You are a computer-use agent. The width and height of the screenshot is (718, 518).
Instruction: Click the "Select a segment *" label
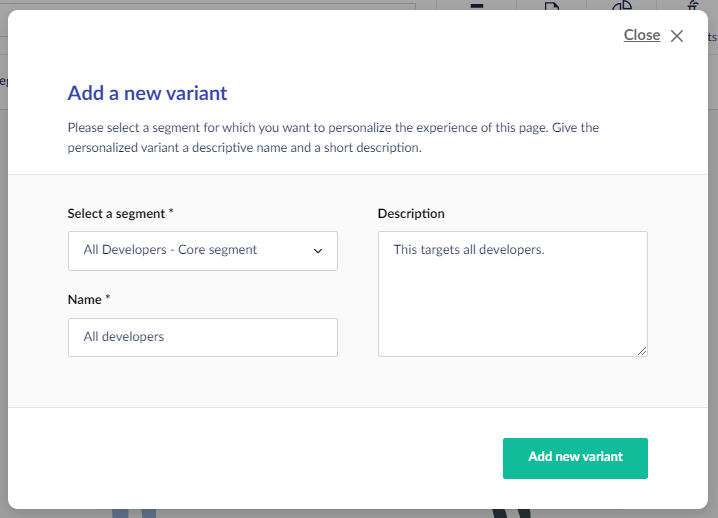pyautogui.click(x=120, y=213)
